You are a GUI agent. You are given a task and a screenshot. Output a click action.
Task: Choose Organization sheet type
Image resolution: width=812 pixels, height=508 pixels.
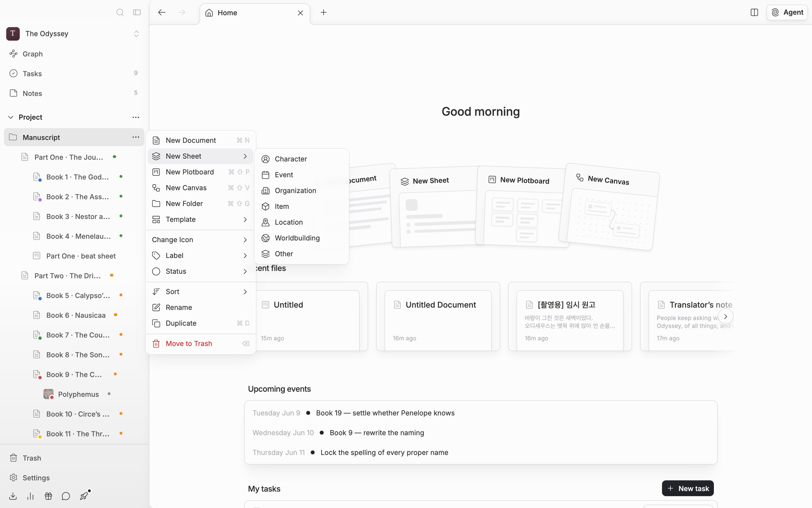[301, 190]
